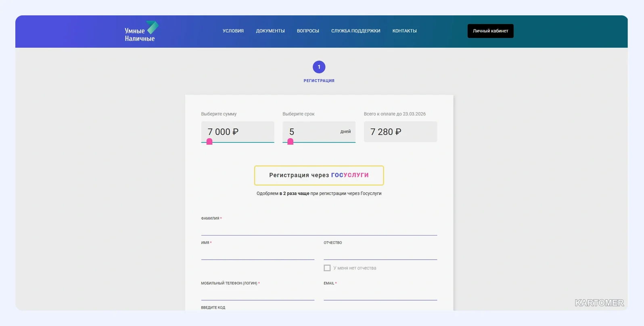Check the У меня нет отчества box

[x=327, y=268]
